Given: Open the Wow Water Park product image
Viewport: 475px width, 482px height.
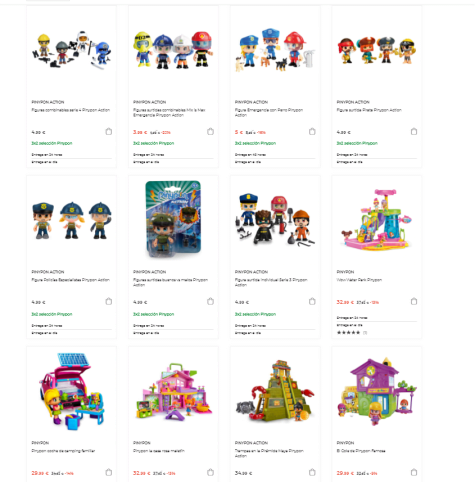Looking at the screenshot, I should click(376, 220).
